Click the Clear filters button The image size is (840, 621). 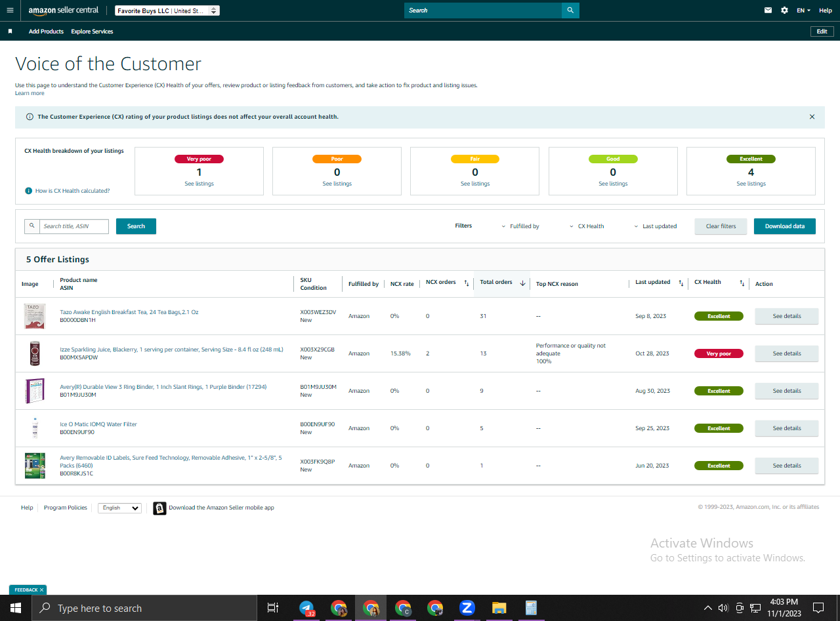[721, 226]
